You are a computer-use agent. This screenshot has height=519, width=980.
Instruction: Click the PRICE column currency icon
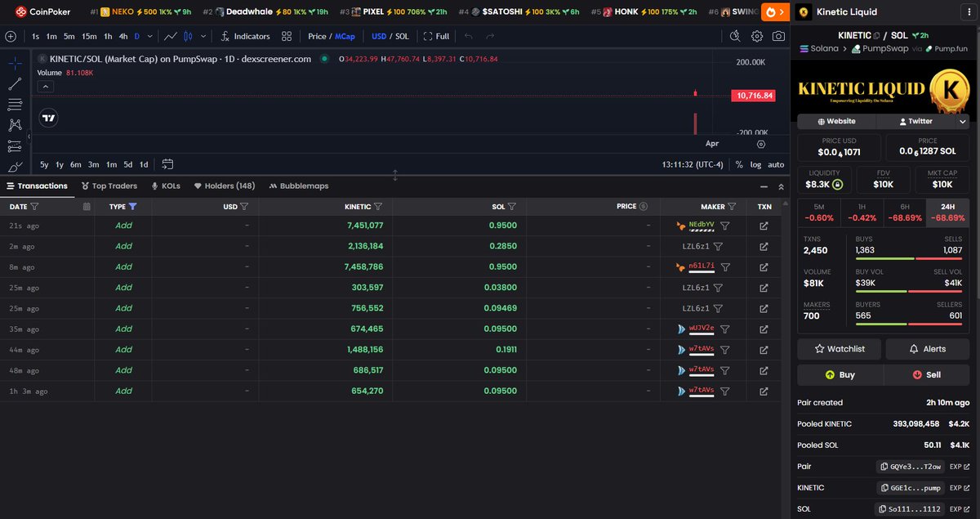(644, 207)
